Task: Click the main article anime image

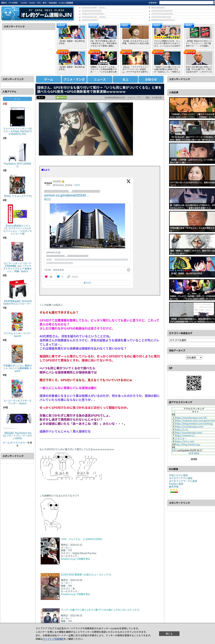Action: pyautogui.click(x=86, y=129)
